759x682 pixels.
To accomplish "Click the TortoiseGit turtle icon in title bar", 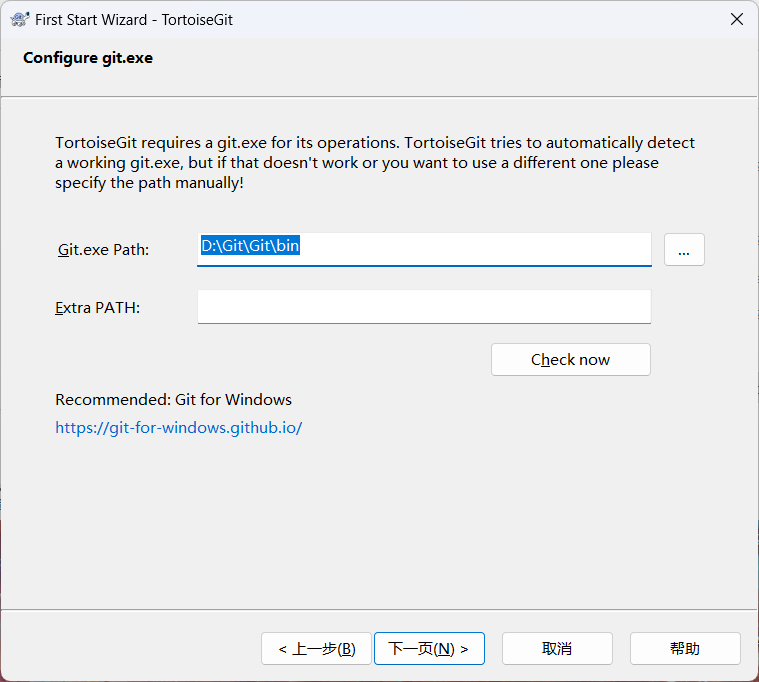I will click(x=19, y=19).
